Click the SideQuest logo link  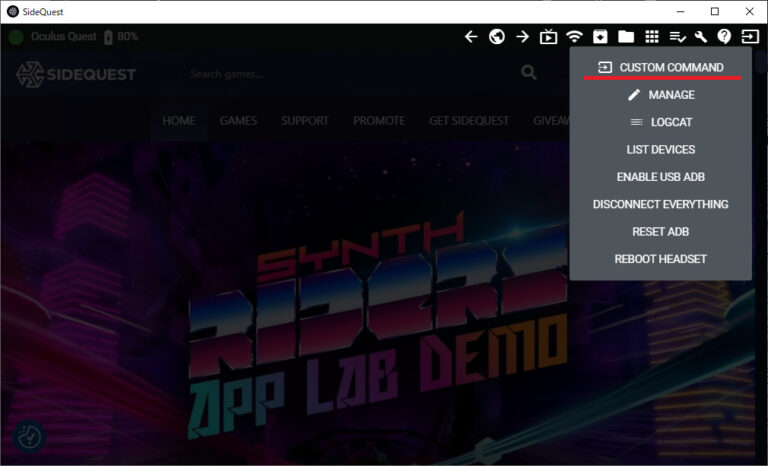pos(76,74)
